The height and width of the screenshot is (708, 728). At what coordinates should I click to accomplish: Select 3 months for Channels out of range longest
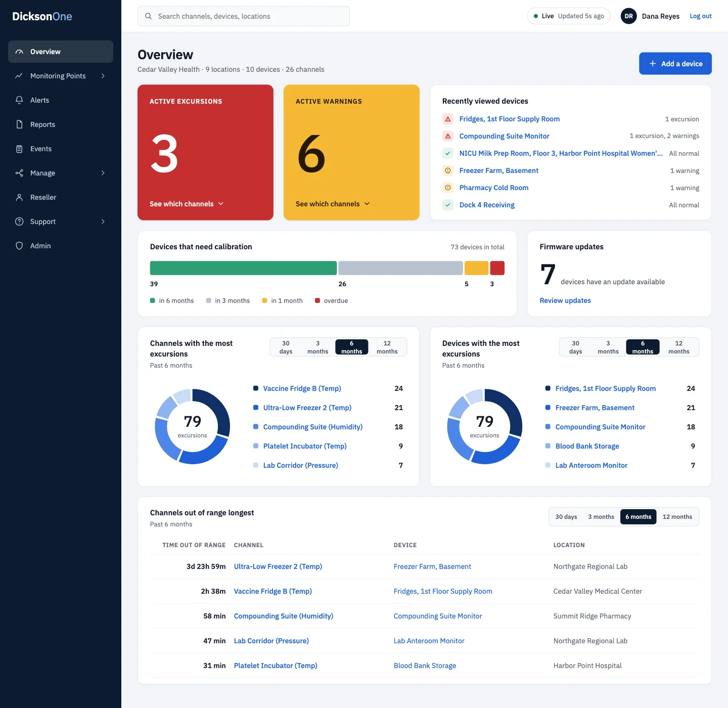pos(601,517)
